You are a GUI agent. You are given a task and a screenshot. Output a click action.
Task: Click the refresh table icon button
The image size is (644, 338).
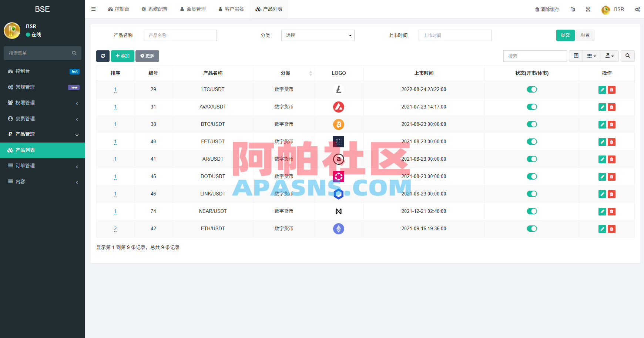(103, 56)
